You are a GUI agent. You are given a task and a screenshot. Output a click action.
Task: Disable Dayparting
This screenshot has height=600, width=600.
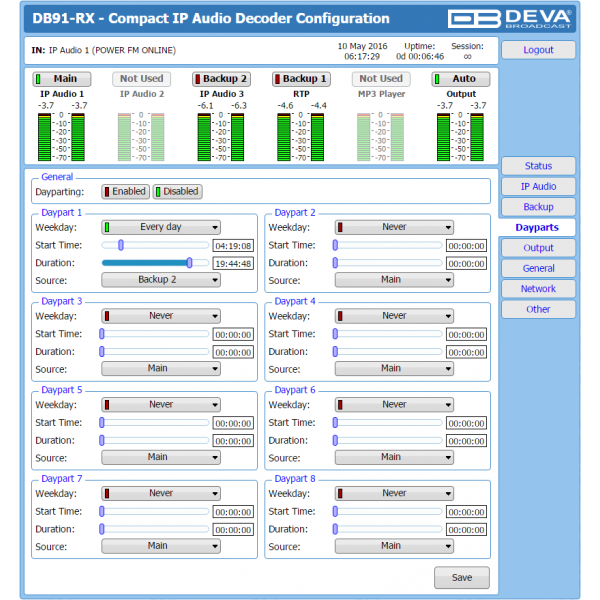pyautogui.click(x=178, y=191)
